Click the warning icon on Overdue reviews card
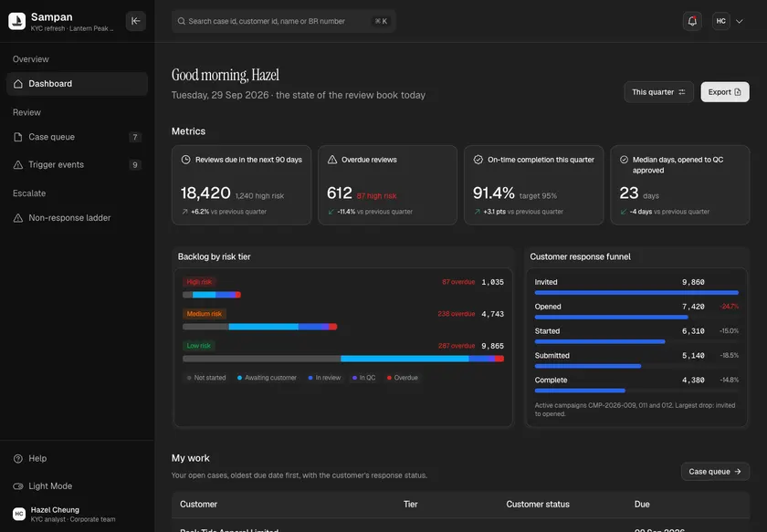This screenshot has height=532, width=767. tap(332, 160)
